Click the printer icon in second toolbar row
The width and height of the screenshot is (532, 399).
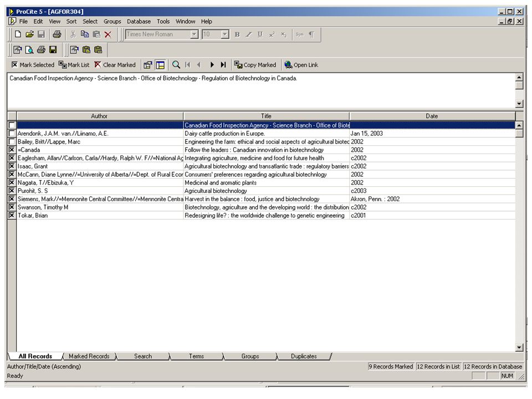pyautogui.click(x=41, y=50)
